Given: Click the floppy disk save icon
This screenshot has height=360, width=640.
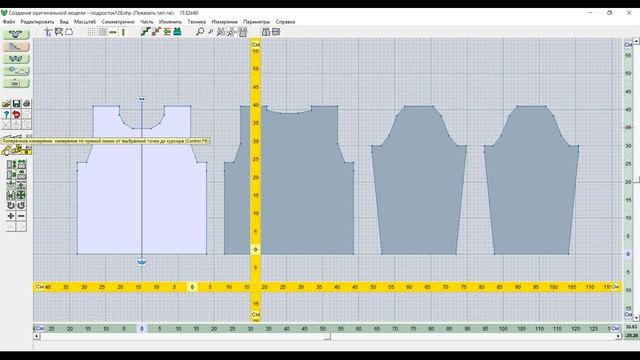Looking at the screenshot, I should click(x=16, y=104).
